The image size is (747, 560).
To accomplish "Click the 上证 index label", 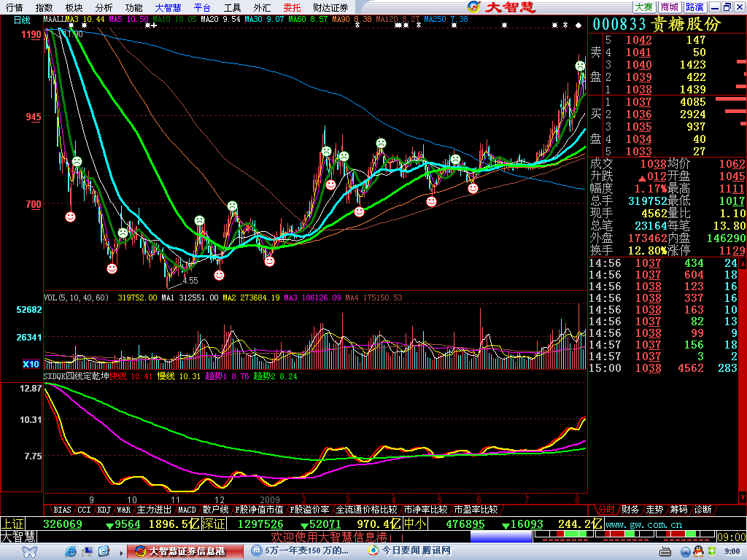I will (x=13, y=524).
